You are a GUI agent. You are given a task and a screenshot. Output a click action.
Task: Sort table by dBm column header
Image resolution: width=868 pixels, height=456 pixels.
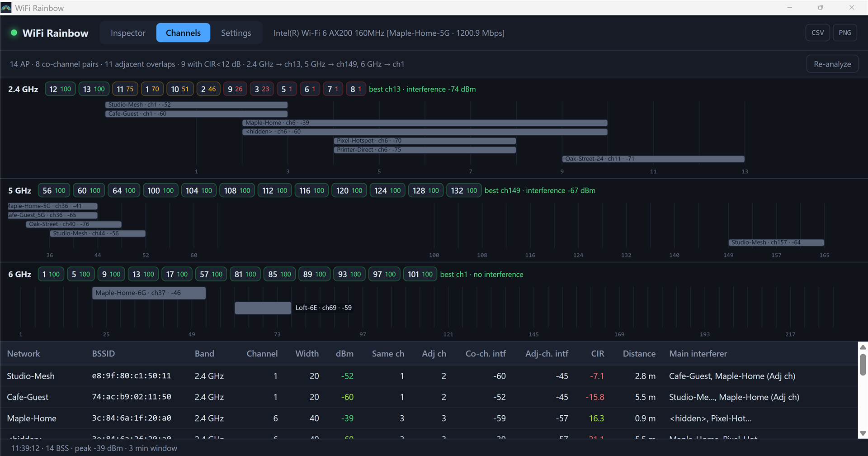point(344,353)
